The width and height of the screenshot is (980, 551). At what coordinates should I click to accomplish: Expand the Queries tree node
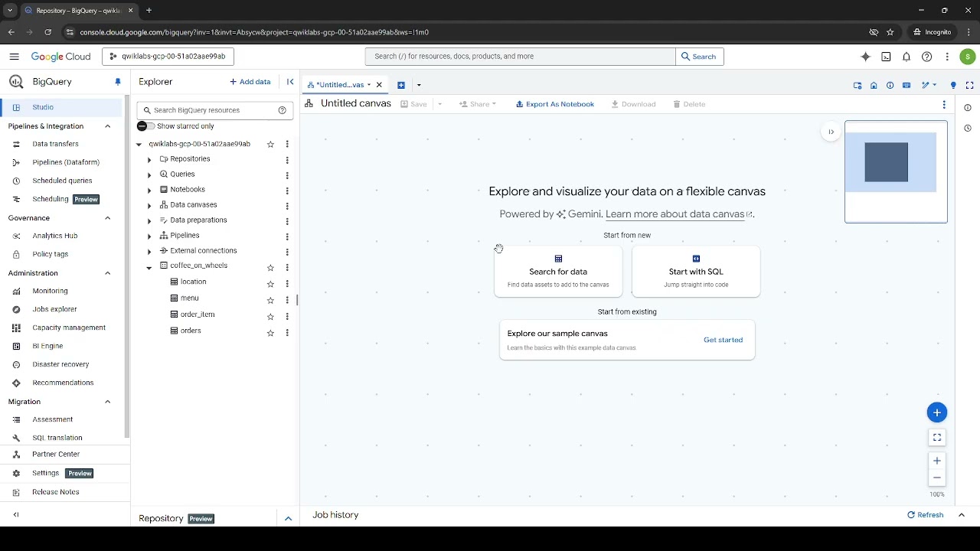click(149, 175)
